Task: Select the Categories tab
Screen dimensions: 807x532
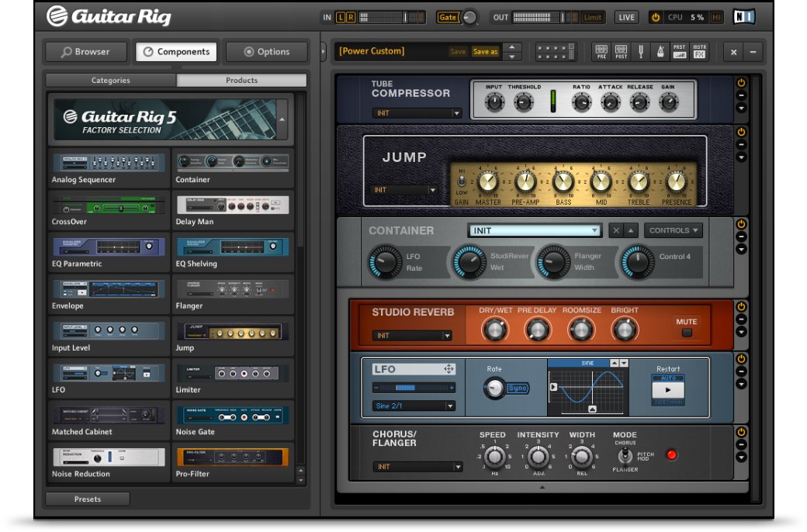Action: coord(111,80)
